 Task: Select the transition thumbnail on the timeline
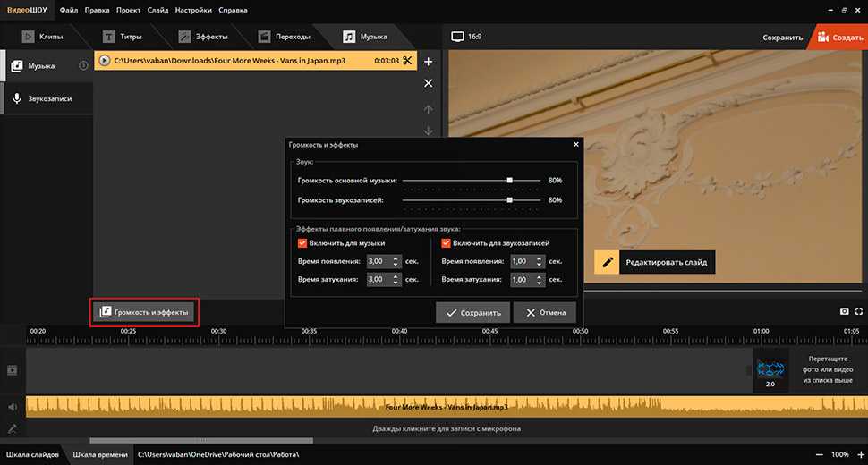(770, 368)
